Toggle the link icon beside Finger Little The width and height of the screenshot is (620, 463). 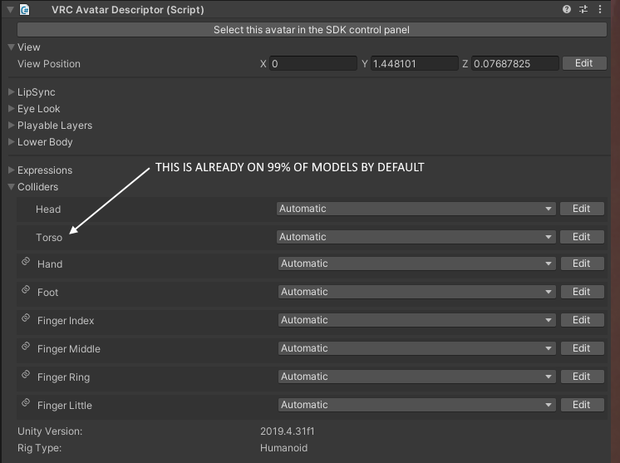click(26, 403)
